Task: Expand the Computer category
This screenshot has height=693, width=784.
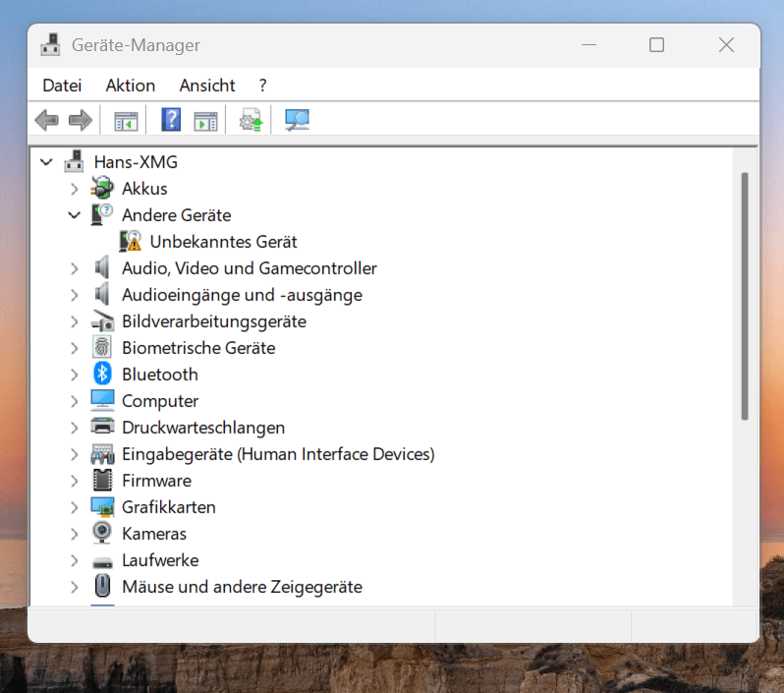Action: pyautogui.click(x=75, y=401)
